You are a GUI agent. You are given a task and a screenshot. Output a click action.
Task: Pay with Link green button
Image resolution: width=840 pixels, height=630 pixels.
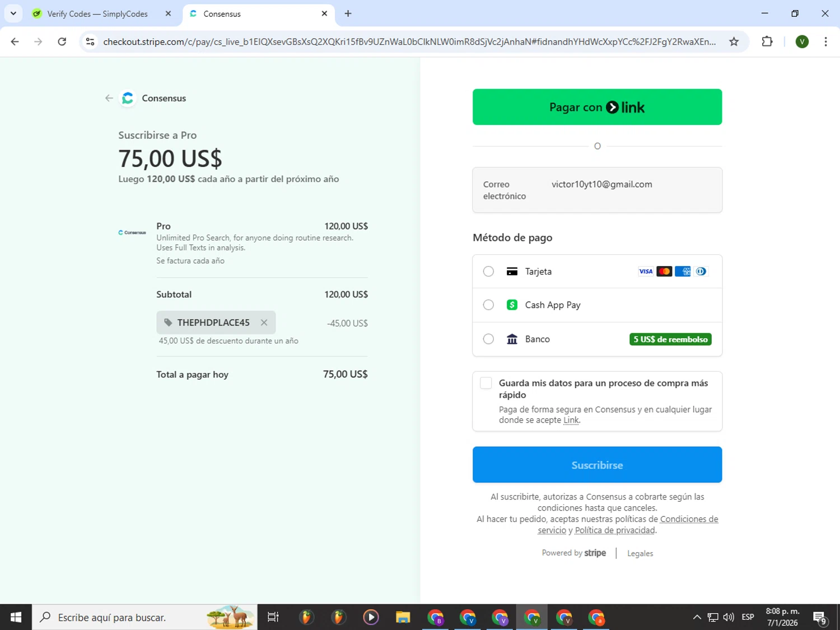(x=597, y=107)
